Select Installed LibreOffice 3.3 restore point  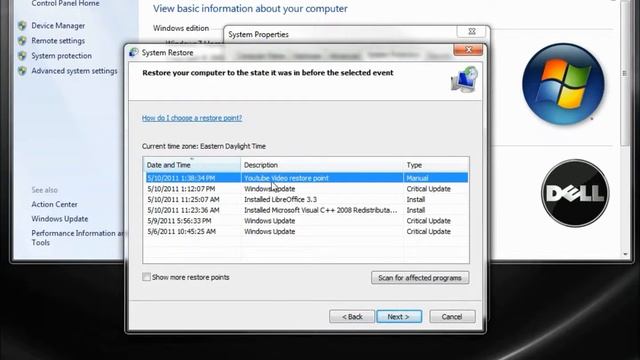[307, 200]
